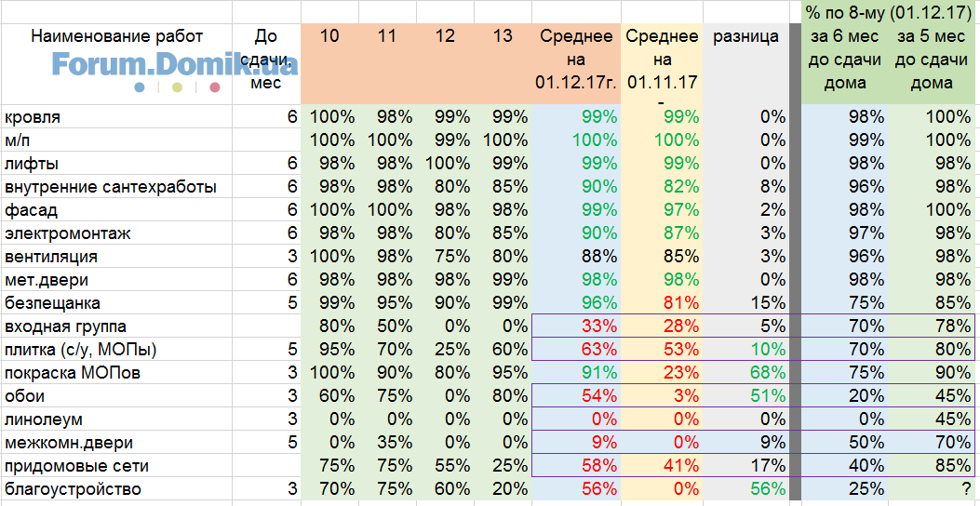Select the 'разница' column header

[x=745, y=37]
